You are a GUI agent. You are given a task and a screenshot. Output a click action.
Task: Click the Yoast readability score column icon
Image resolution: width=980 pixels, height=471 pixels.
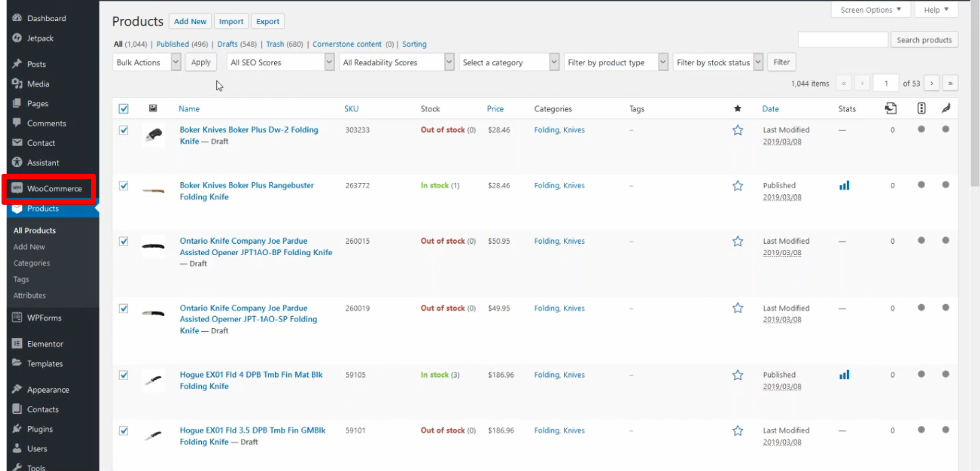(946, 108)
